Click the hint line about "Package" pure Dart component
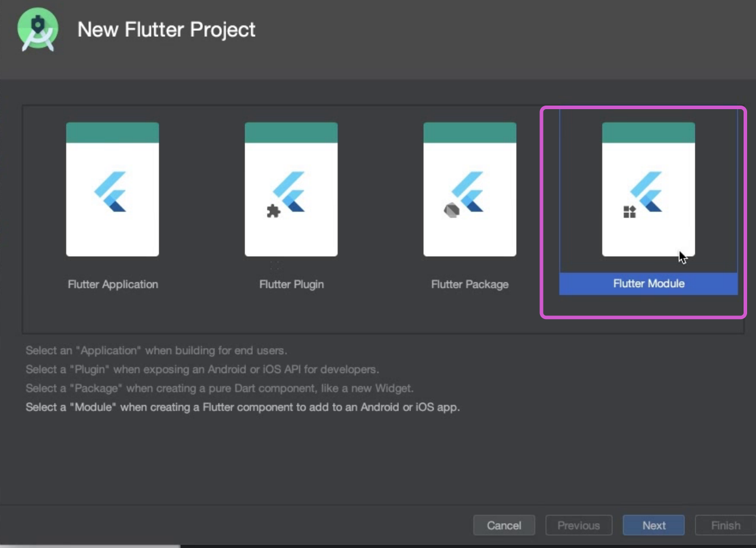 click(x=220, y=388)
